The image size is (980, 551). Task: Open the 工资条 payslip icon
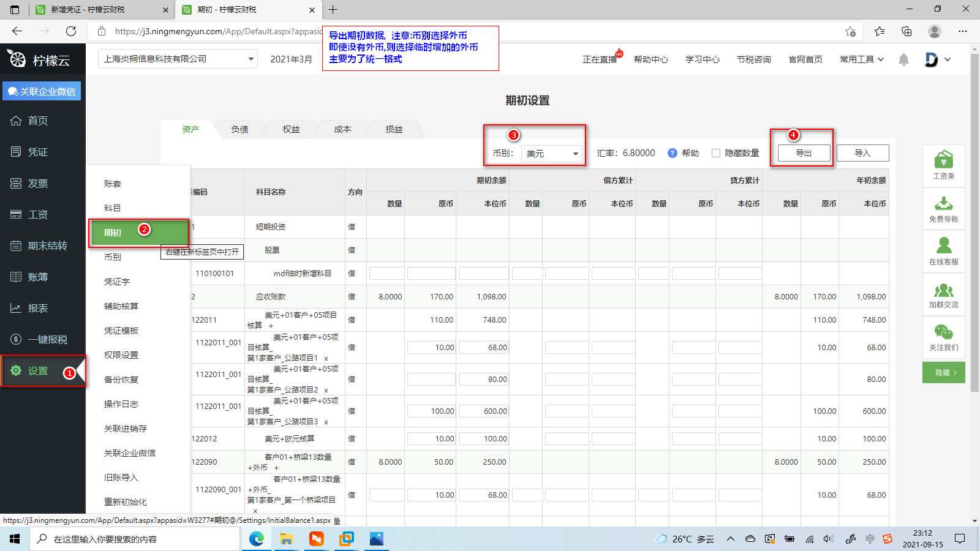click(943, 162)
